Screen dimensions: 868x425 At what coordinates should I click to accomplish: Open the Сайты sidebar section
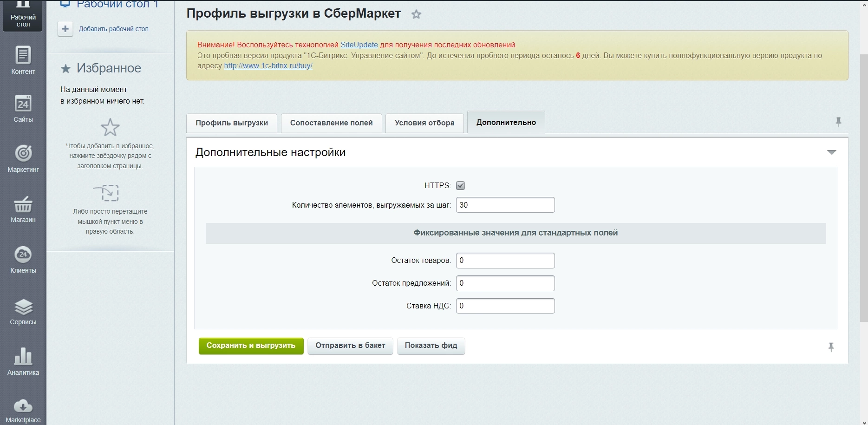point(23,109)
